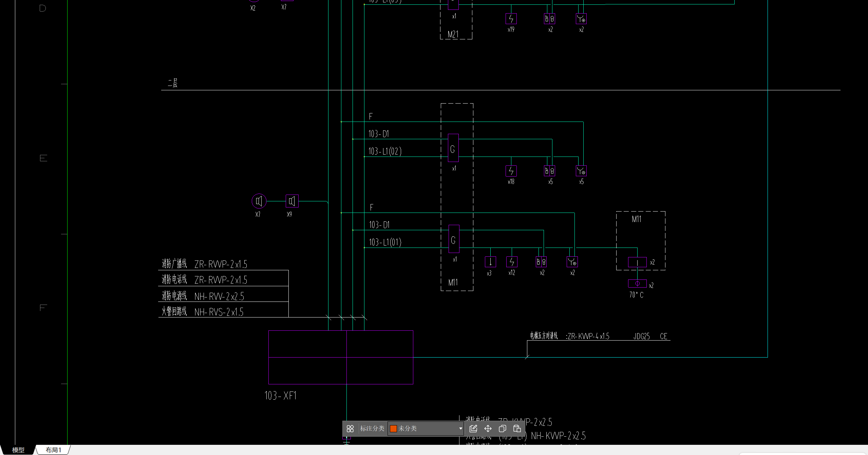Click the annotation category grid icon
Viewport: 868px width, 455px height.
tap(350, 429)
